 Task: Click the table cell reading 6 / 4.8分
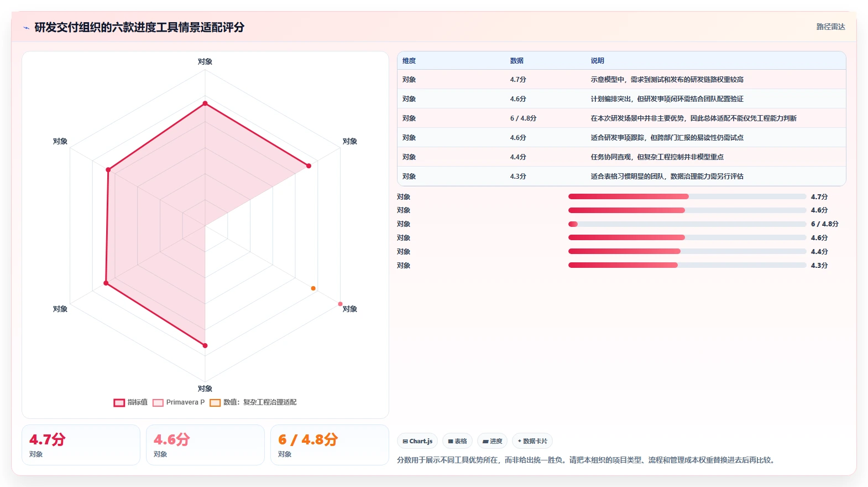523,118
